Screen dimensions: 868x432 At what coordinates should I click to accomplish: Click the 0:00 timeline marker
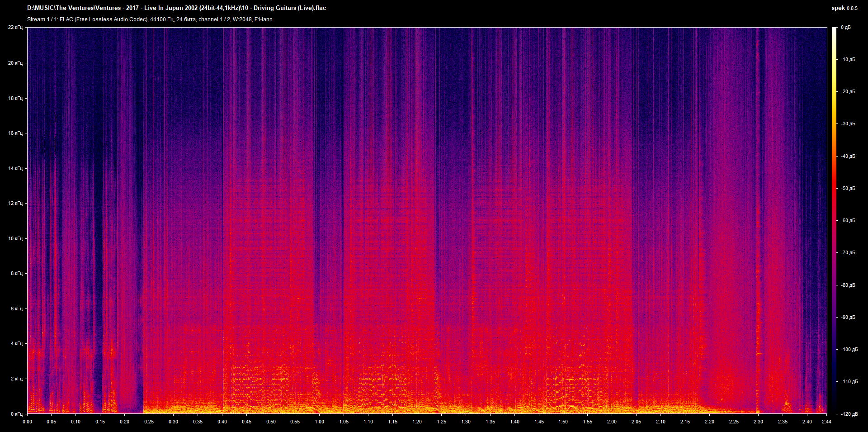click(28, 422)
